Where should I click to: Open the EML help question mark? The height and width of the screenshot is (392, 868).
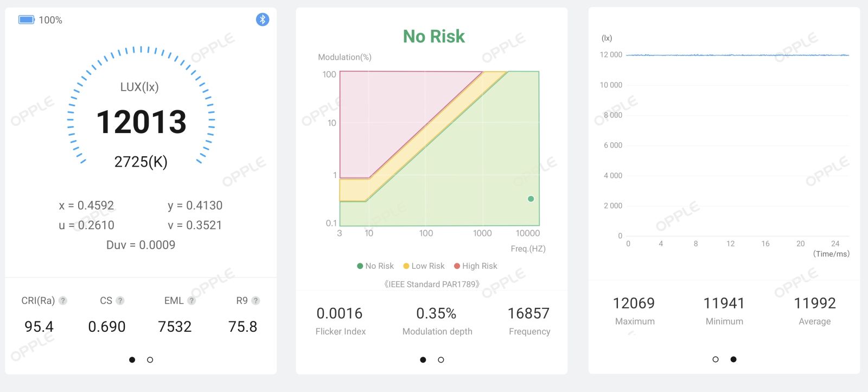pos(192,301)
